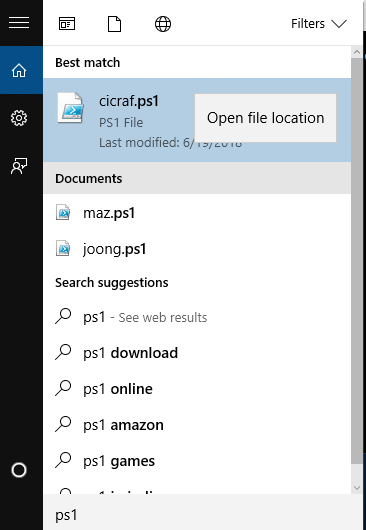This screenshot has height=530, width=366.
Task: Filter results by Web globe icon
Action: click(163, 24)
